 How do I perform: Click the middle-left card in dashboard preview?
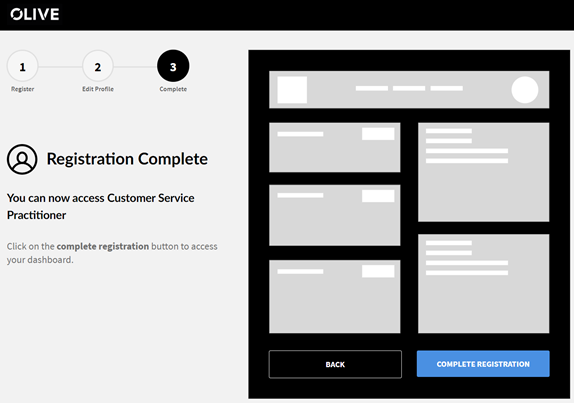coord(335,215)
